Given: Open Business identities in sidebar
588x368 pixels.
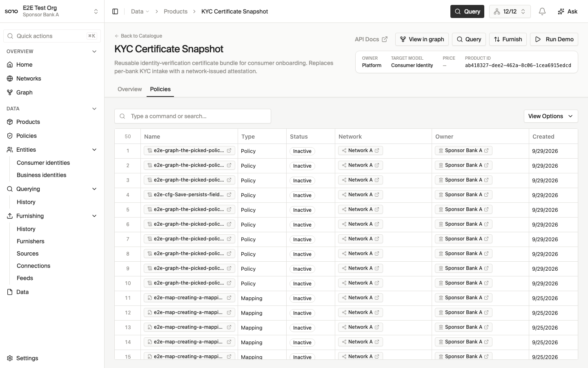Looking at the screenshot, I should pyautogui.click(x=42, y=175).
